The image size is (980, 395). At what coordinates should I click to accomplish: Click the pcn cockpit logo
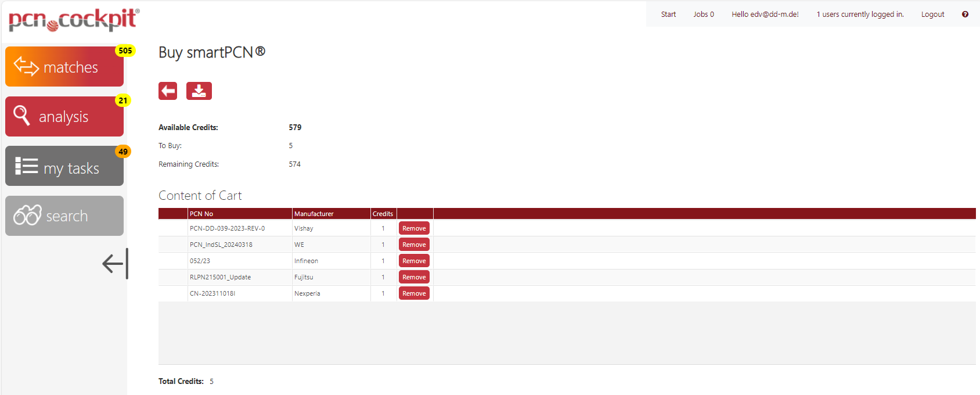[x=74, y=20]
